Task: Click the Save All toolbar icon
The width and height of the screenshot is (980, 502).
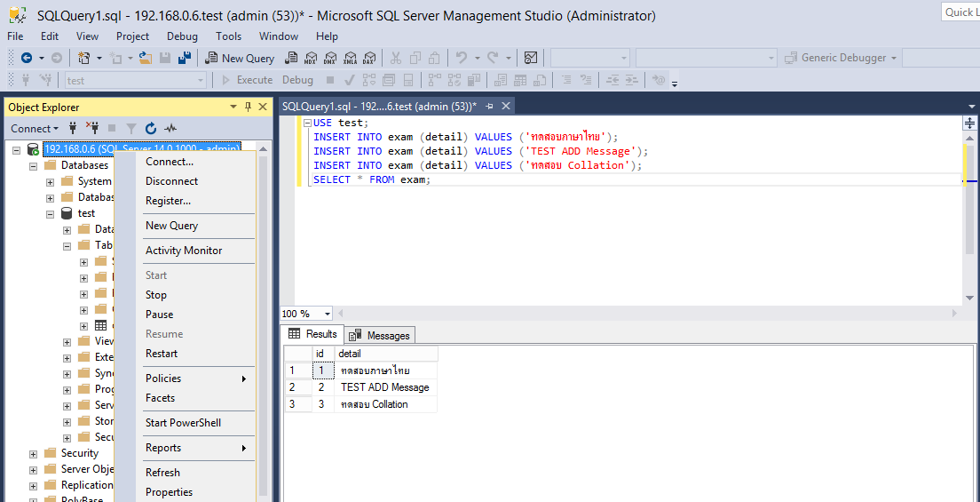Action: [x=185, y=58]
